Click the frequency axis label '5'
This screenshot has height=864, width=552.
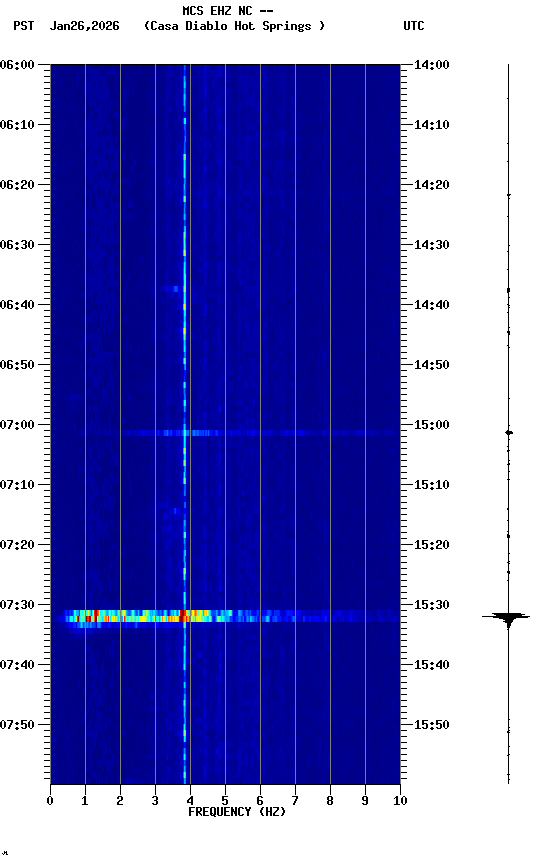(x=225, y=801)
